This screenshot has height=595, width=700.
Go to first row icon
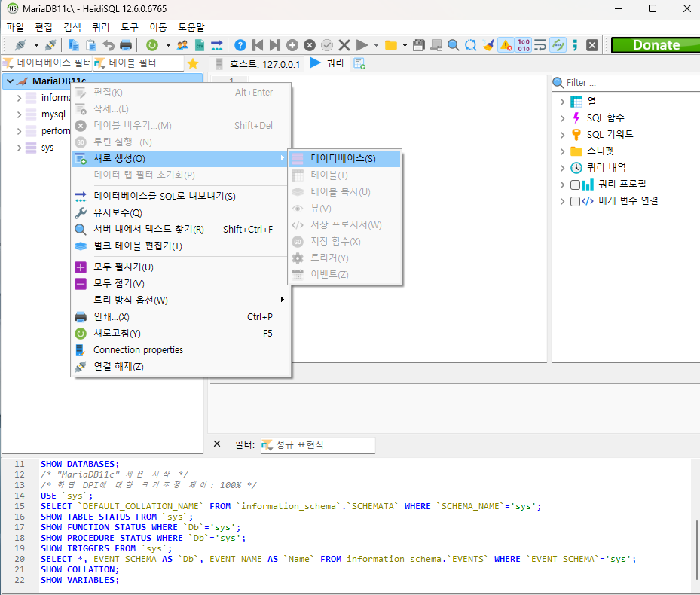[258, 45]
